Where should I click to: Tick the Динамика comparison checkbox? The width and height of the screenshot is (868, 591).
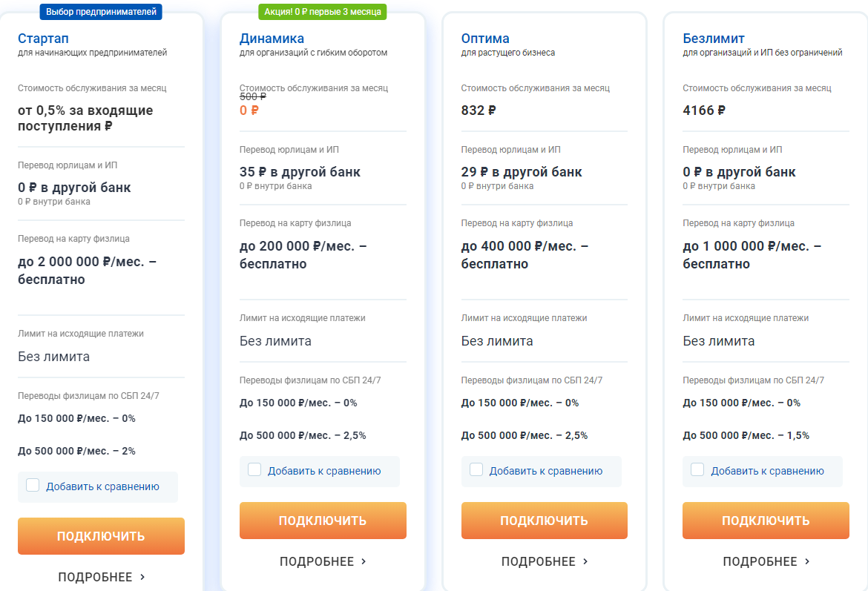[254, 469]
